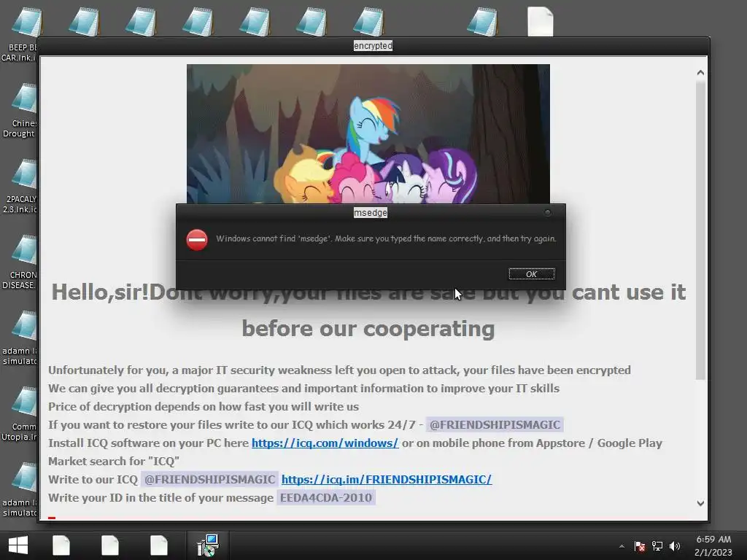Viewport: 747px width, 560px height.
Task: Click the vertical scrollbar thumb in encrypted window
Action: (x=700, y=230)
